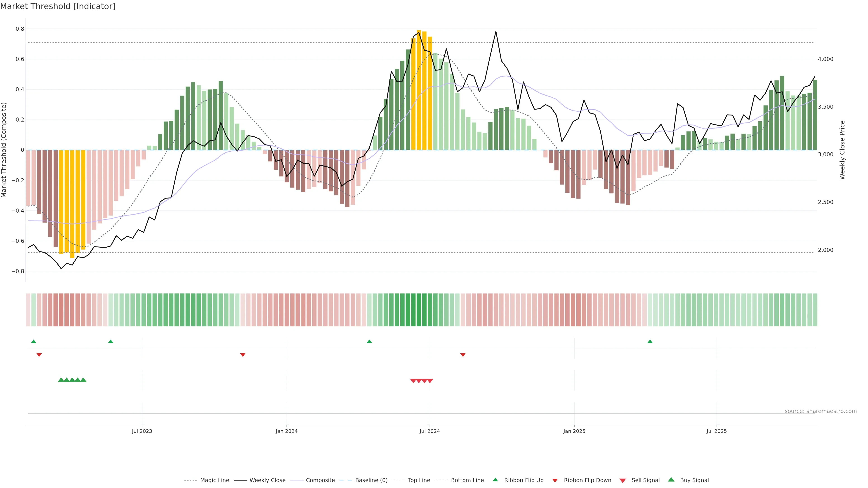This screenshot has height=488, width=868.
Task: Toggle Buy Signal legend entry
Action: click(x=694, y=480)
